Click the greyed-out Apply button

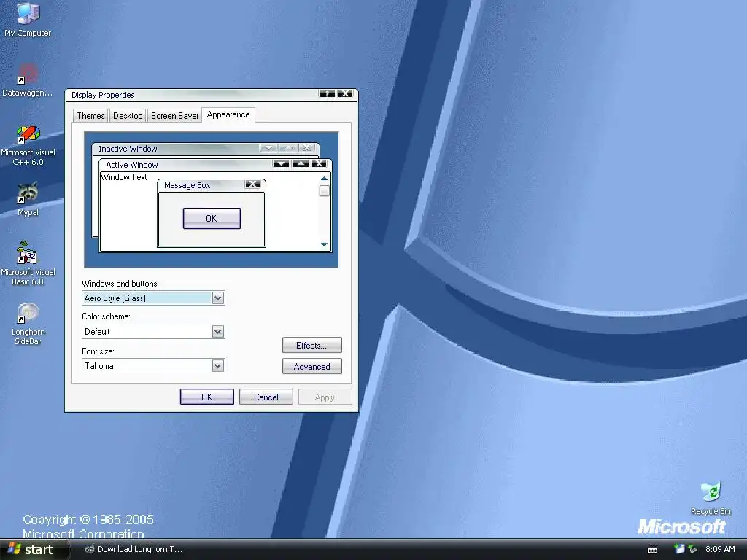pyautogui.click(x=325, y=397)
